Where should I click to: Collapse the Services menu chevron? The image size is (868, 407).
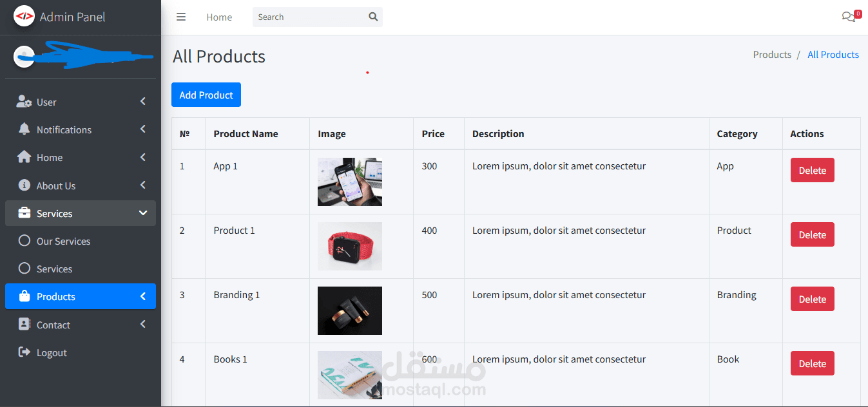point(143,213)
